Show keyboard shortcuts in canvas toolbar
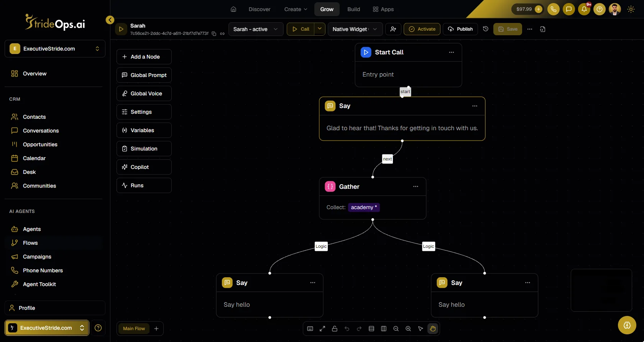Screen dimensions: 644x342 [x=310, y=329]
